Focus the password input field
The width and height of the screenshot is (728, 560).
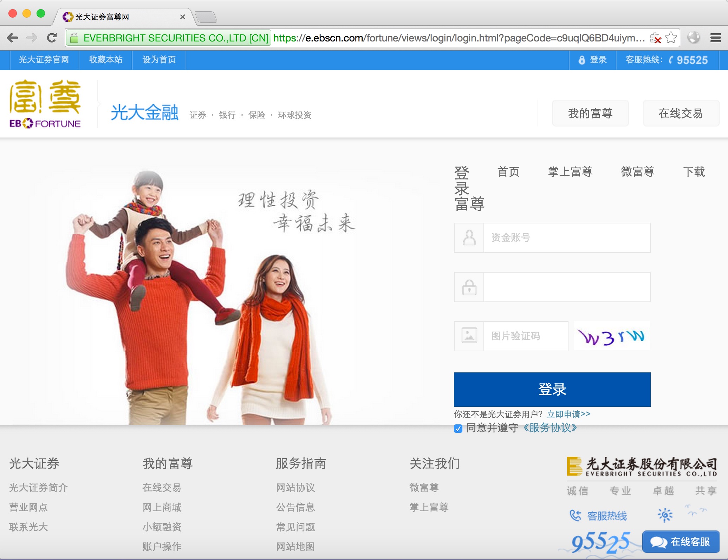coord(567,287)
